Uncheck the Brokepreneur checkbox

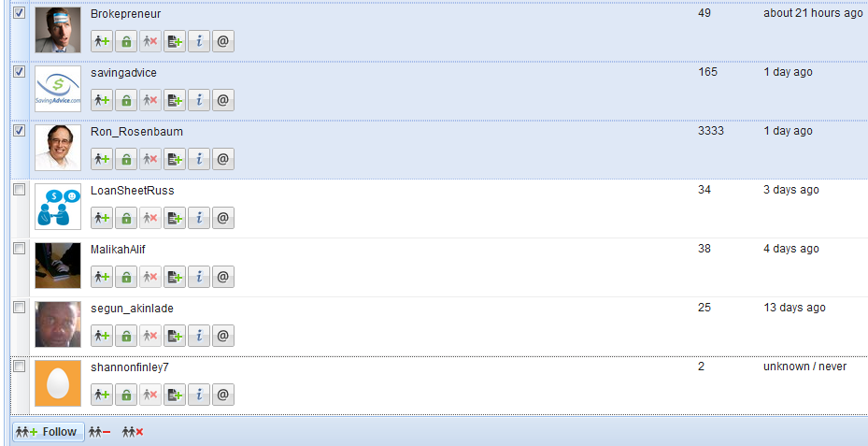coord(20,13)
